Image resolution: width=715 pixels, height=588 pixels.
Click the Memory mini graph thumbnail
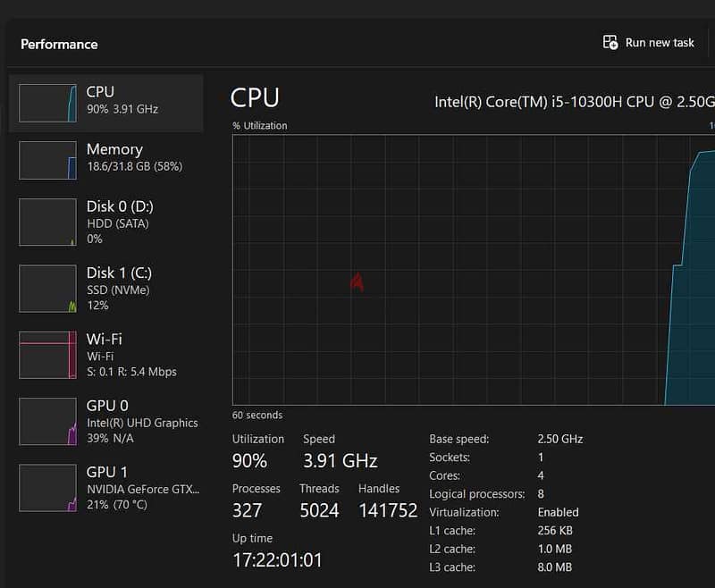click(x=48, y=161)
